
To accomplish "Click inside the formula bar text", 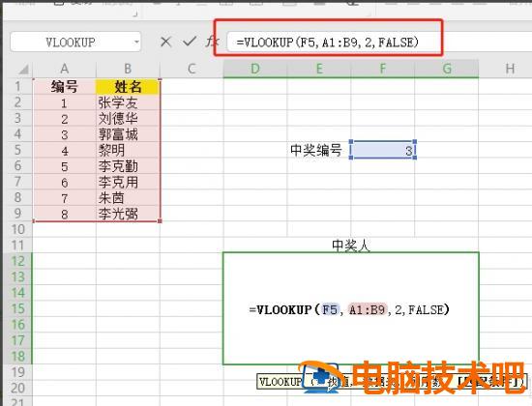I will coord(328,43).
